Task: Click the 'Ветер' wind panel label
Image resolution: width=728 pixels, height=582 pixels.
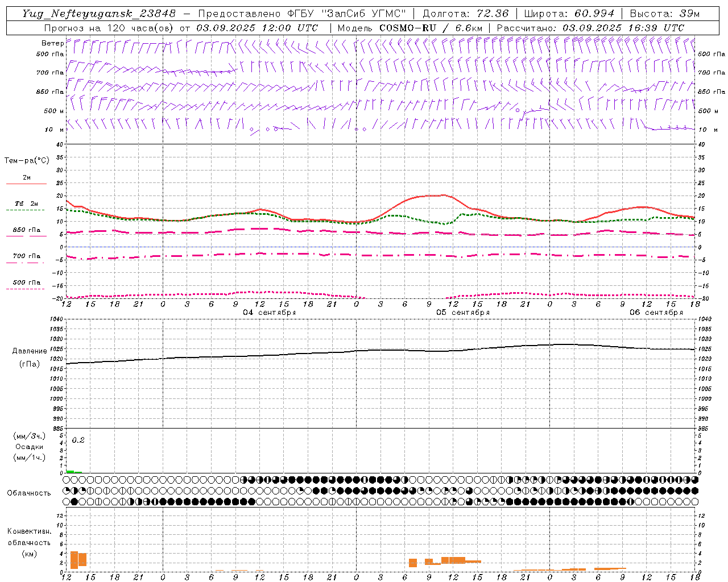Action: coord(52,43)
